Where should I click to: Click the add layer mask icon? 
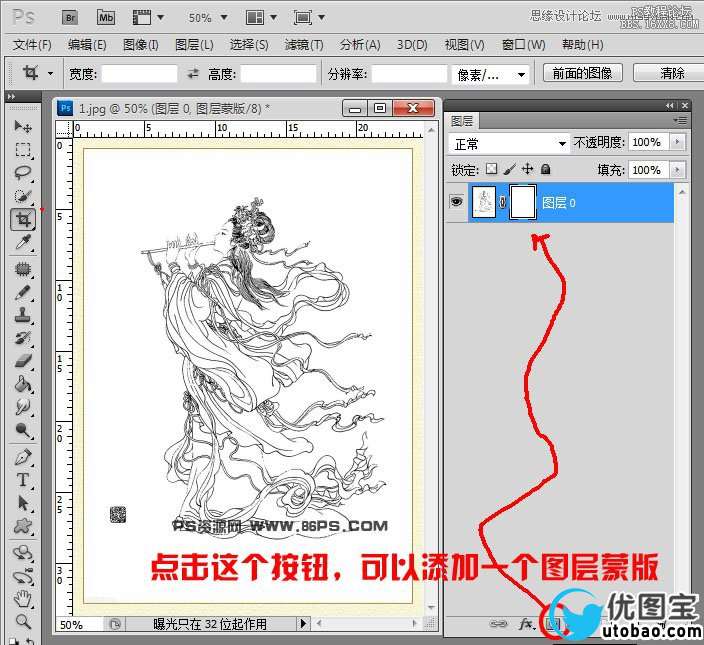pyautogui.click(x=553, y=624)
